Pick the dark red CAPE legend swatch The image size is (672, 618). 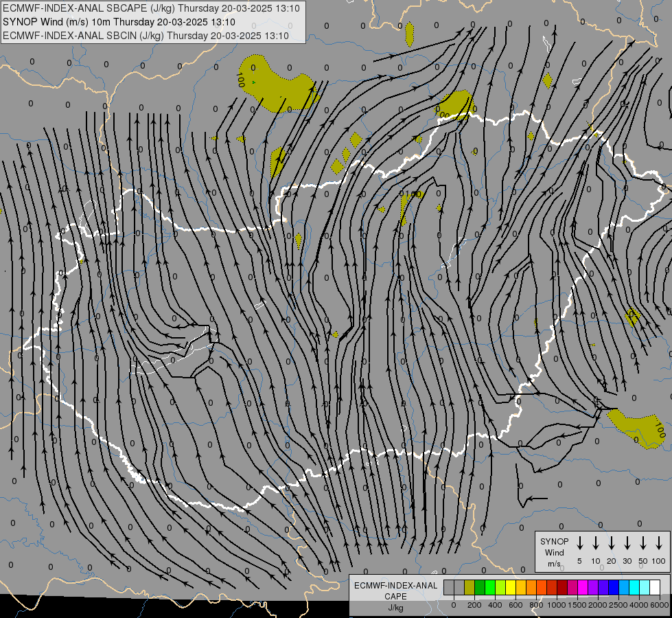(x=563, y=587)
